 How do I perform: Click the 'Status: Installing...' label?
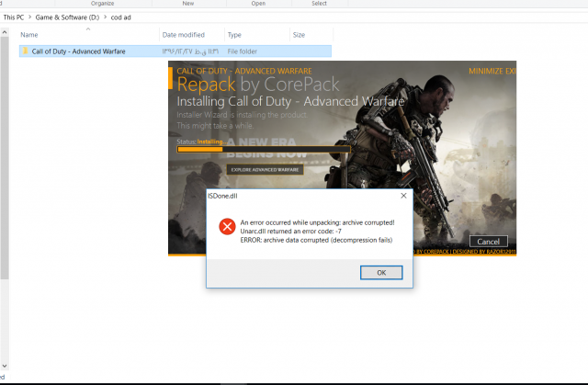pos(202,142)
